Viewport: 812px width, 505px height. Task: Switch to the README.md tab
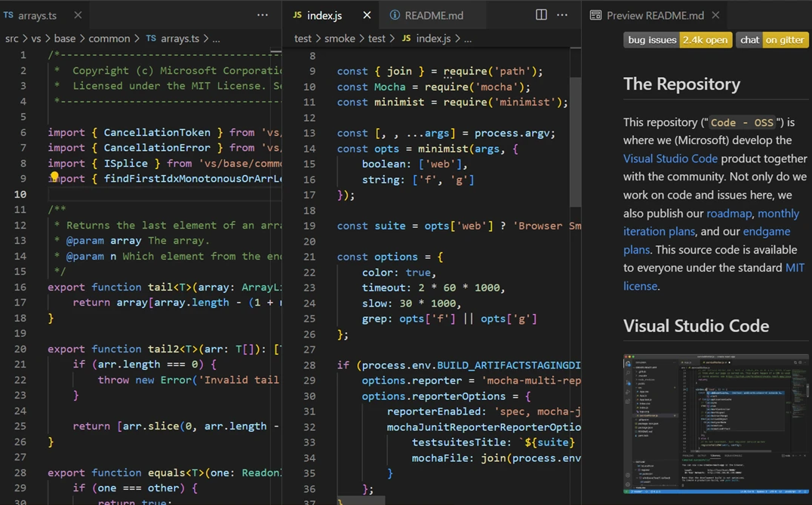(432, 14)
